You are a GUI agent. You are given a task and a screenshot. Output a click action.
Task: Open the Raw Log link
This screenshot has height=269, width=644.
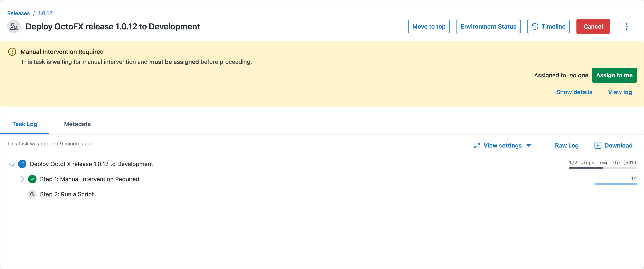coord(567,145)
